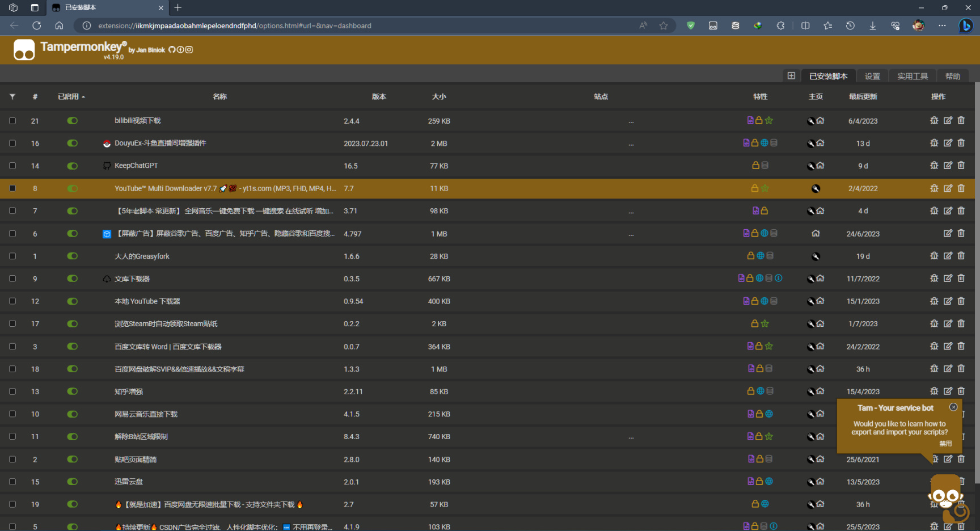Open the 大人的Greasyfork script name
980x531 pixels.
[x=142, y=256]
